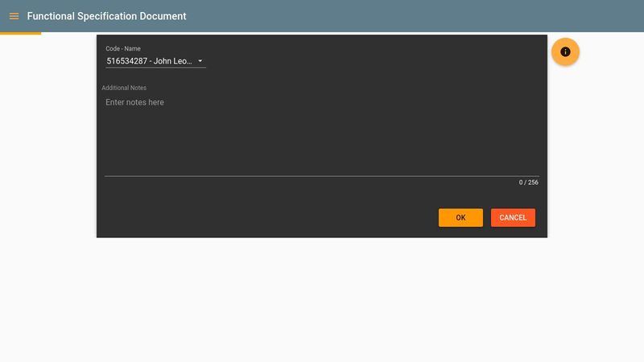The height and width of the screenshot is (362, 644).
Task: Click the notes field bottom underline
Action: (322, 175)
